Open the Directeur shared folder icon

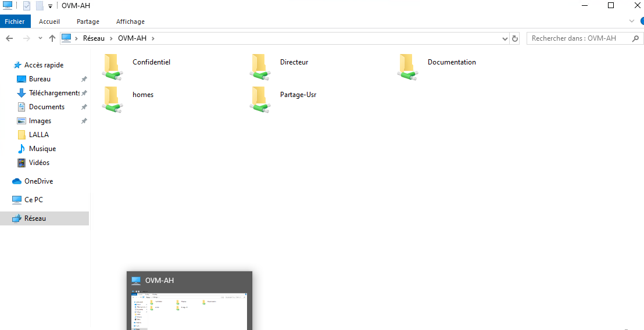[x=260, y=67]
